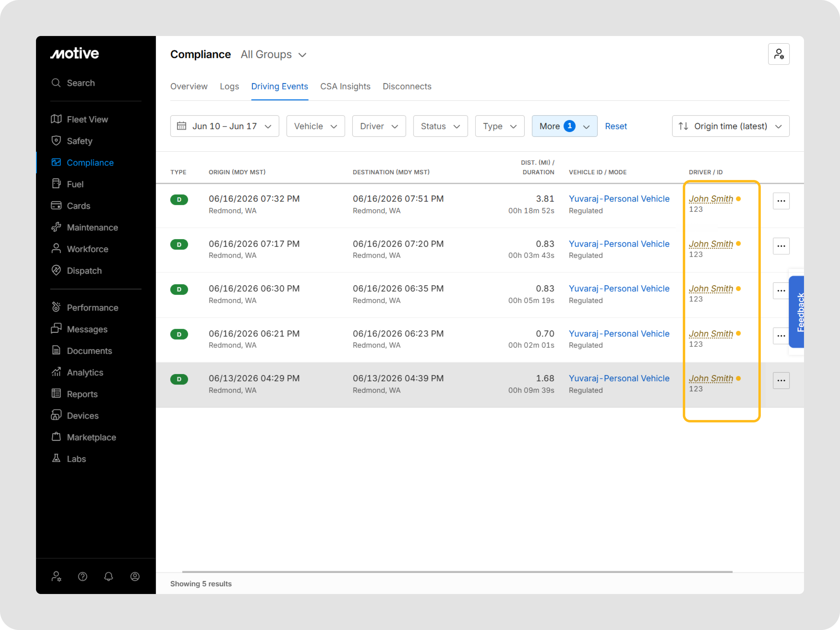
Task: Expand the Jun 10 – Jun 17 date filter
Action: click(x=224, y=126)
